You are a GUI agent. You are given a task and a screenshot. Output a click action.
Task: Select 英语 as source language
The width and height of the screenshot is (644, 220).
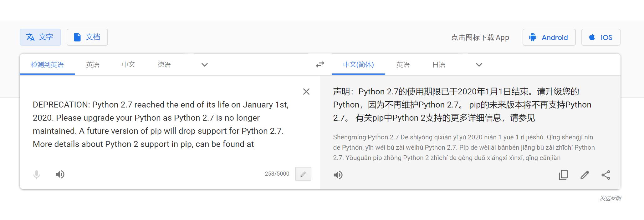93,65
